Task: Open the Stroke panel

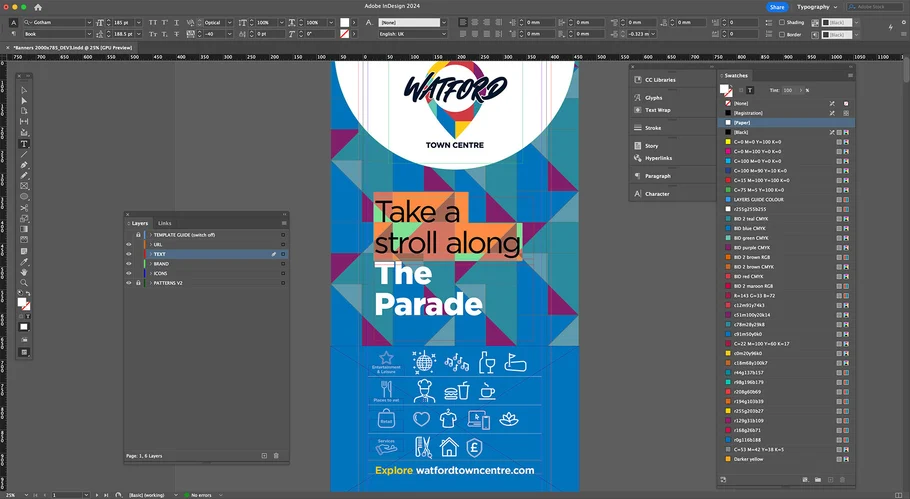Action: click(x=653, y=128)
